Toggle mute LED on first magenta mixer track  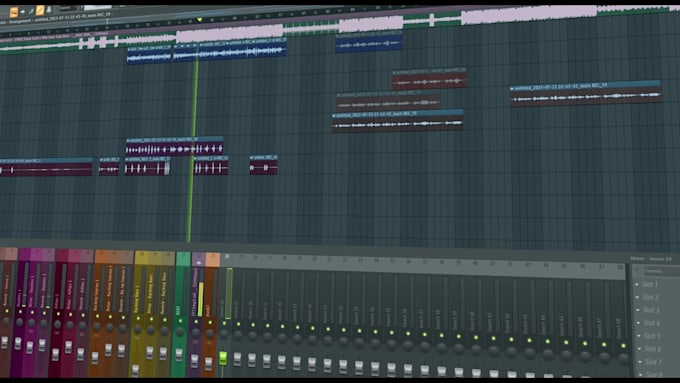click(x=20, y=312)
